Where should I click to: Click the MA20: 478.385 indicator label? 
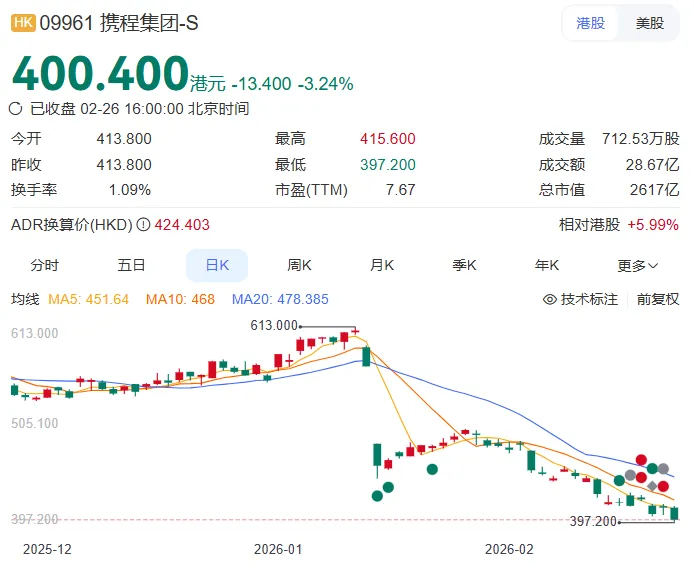[x=280, y=300]
